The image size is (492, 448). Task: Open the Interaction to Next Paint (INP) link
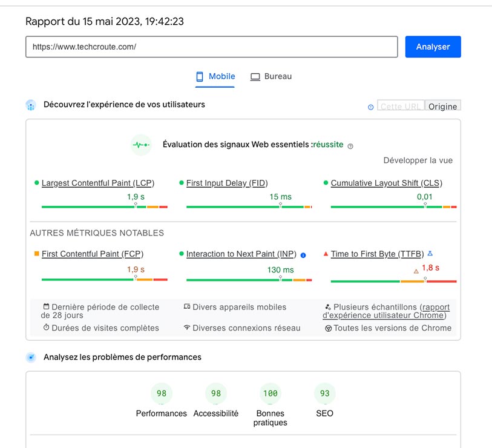tap(241, 254)
